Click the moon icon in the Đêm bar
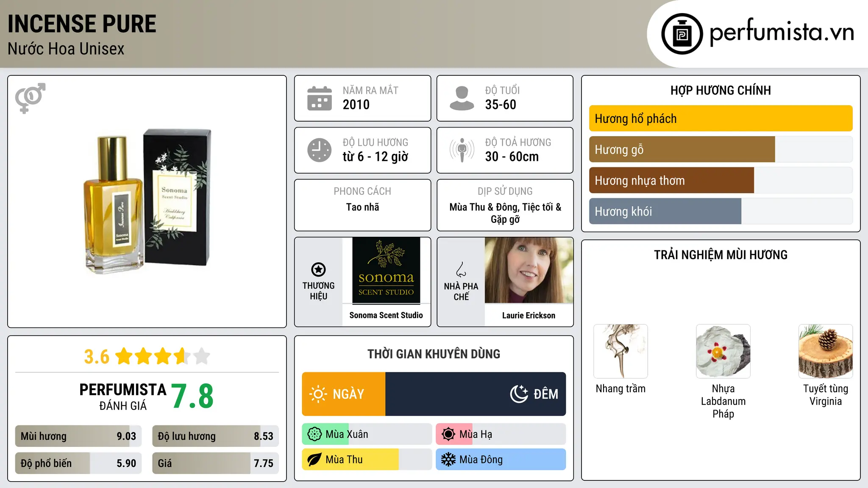The height and width of the screenshot is (488, 868). pos(519,394)
